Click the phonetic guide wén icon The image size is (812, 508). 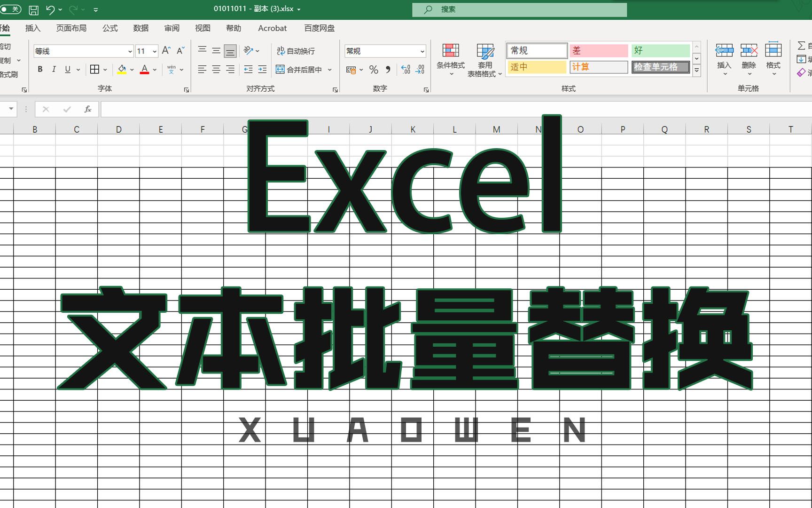pos(171,69)
